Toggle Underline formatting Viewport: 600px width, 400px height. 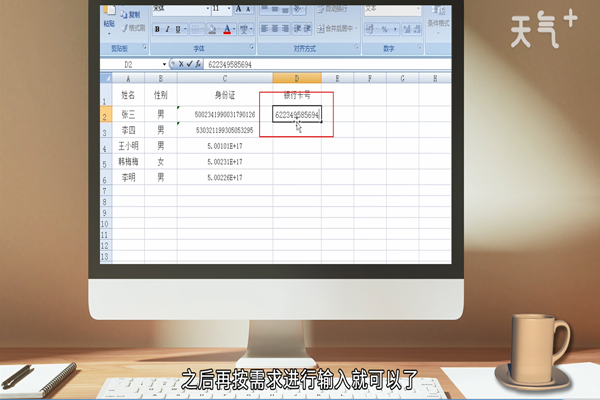tap(178, 29)
